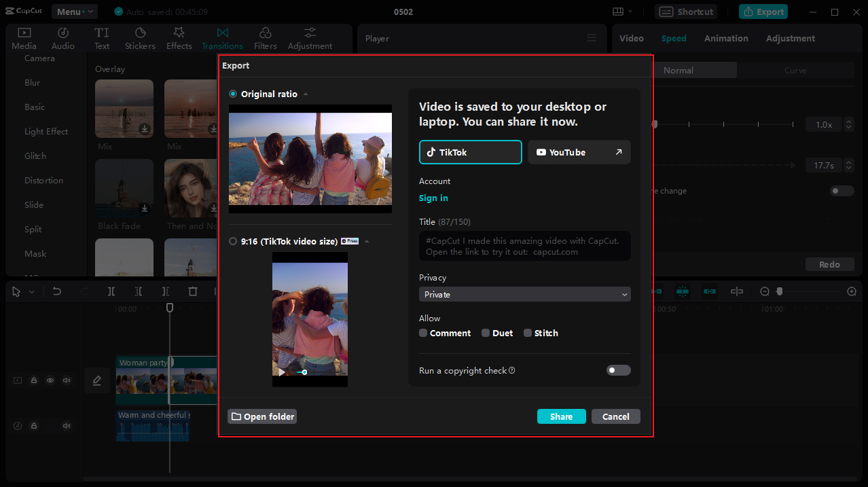Click the Open folder button
This screenshot has height=487, width=868.
pyautogui.click(x=262, y=416)
